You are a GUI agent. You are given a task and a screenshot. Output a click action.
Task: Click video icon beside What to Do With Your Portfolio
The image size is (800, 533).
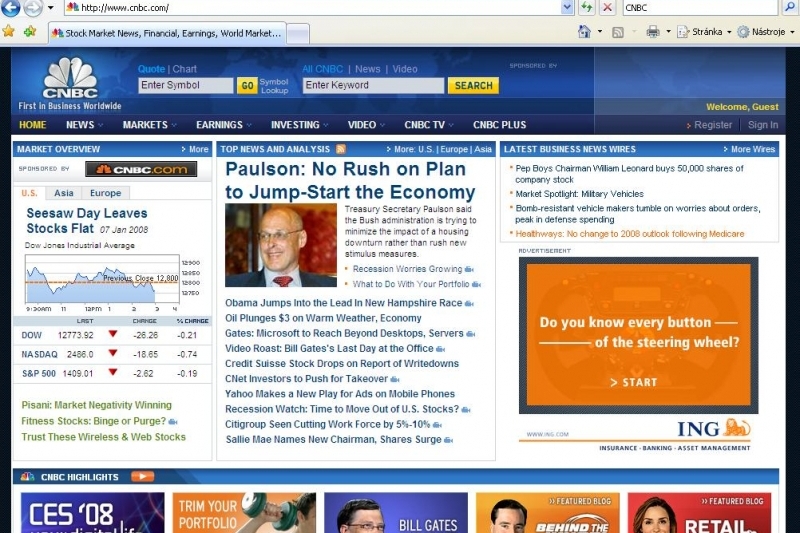pos(476,285)
